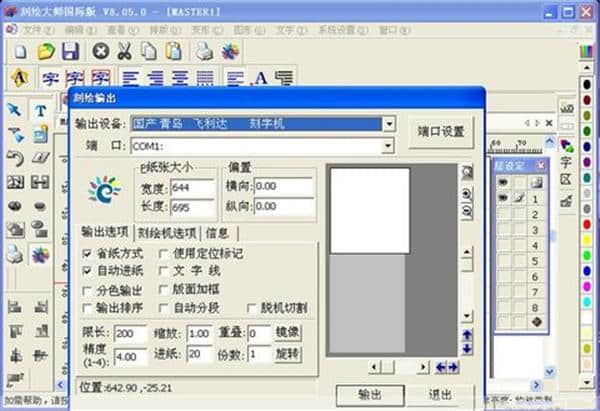Click the 宽度 paper width field
Screen dimensions: 600x411
click(192, 188)
